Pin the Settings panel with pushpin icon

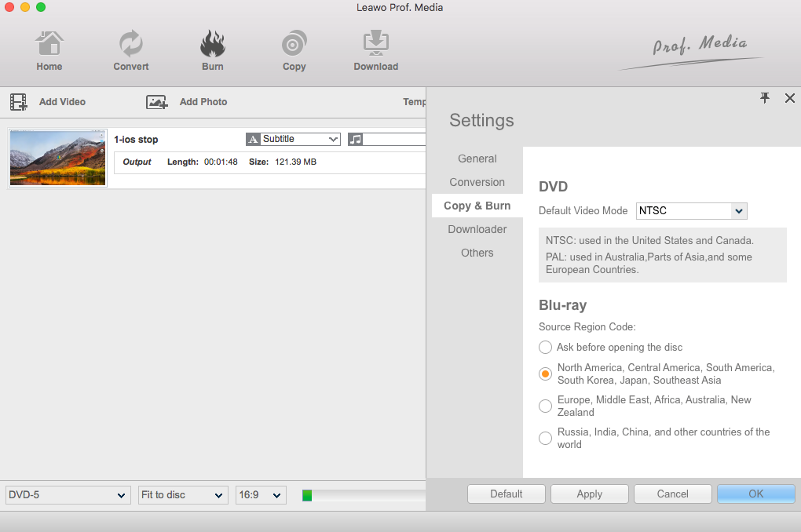tap(765, 98)
